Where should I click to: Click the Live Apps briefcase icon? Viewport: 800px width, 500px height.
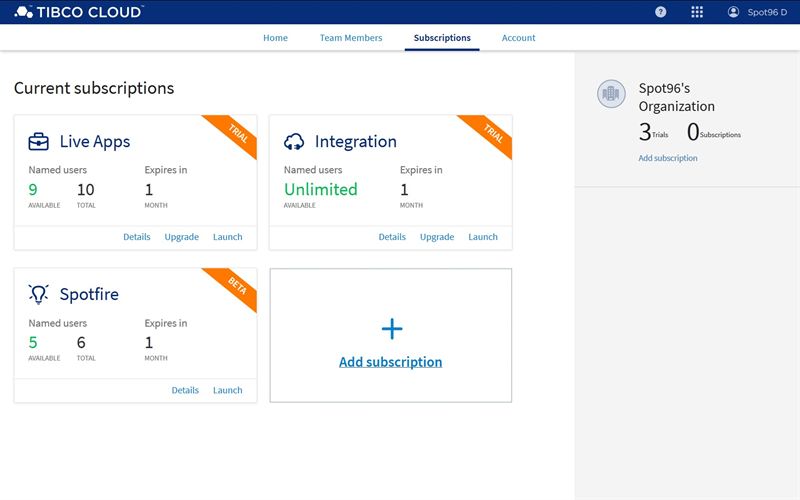coord(39,141)
